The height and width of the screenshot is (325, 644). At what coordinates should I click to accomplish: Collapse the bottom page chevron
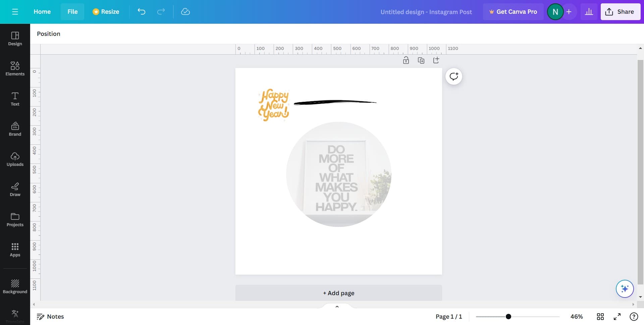(x=337, y=306)
